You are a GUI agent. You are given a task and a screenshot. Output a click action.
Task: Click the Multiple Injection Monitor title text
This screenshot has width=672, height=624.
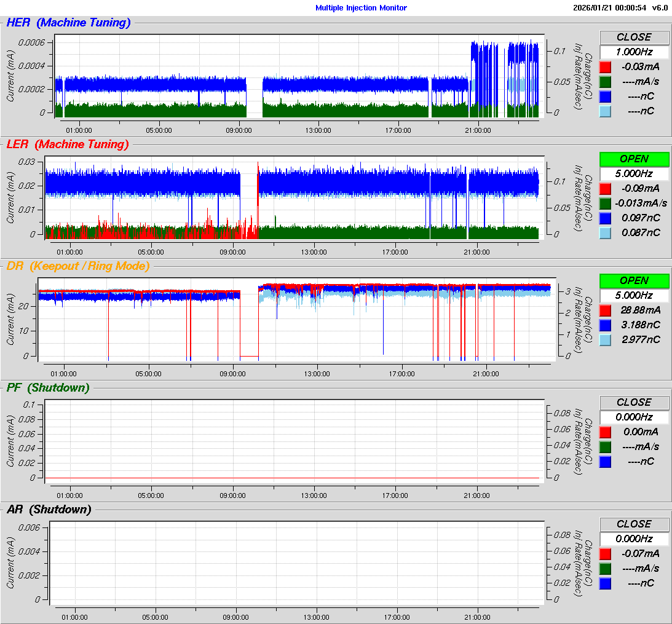pos(361,8)
